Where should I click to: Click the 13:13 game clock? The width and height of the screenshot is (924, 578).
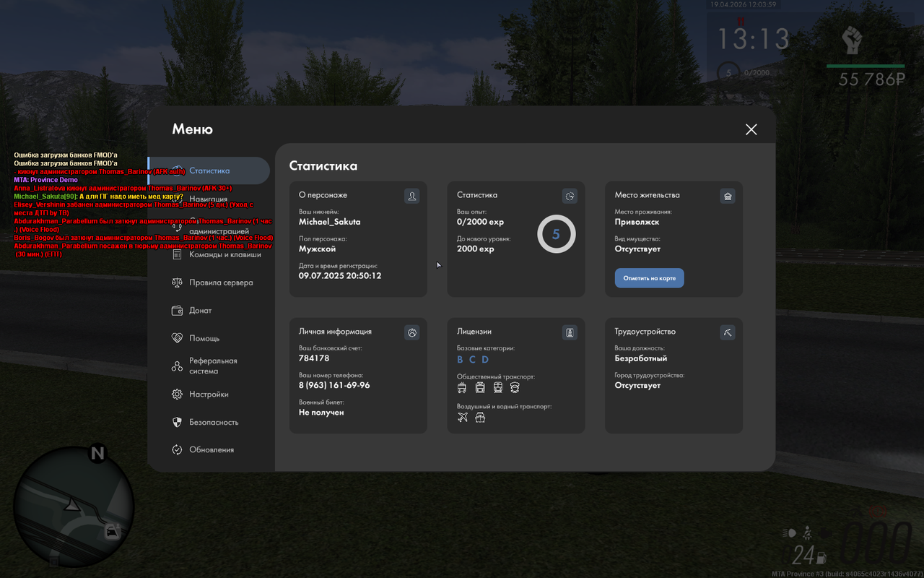[754, 38]
